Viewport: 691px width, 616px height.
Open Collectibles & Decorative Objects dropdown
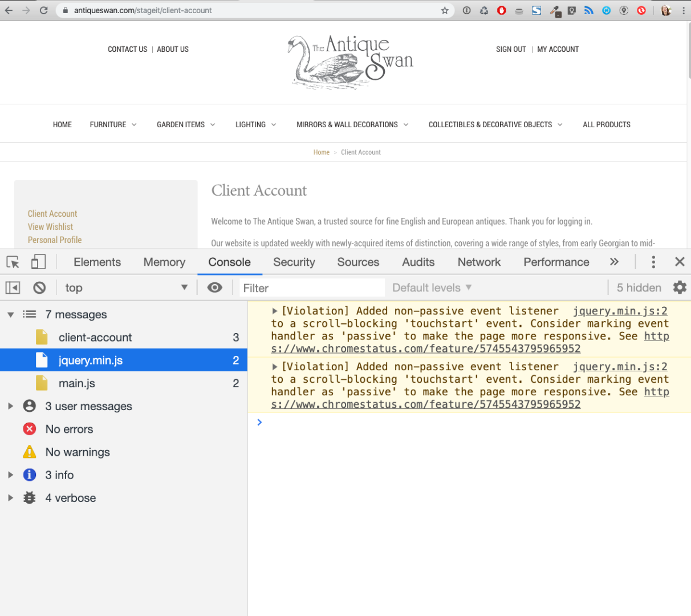click(x=495, y=124)
